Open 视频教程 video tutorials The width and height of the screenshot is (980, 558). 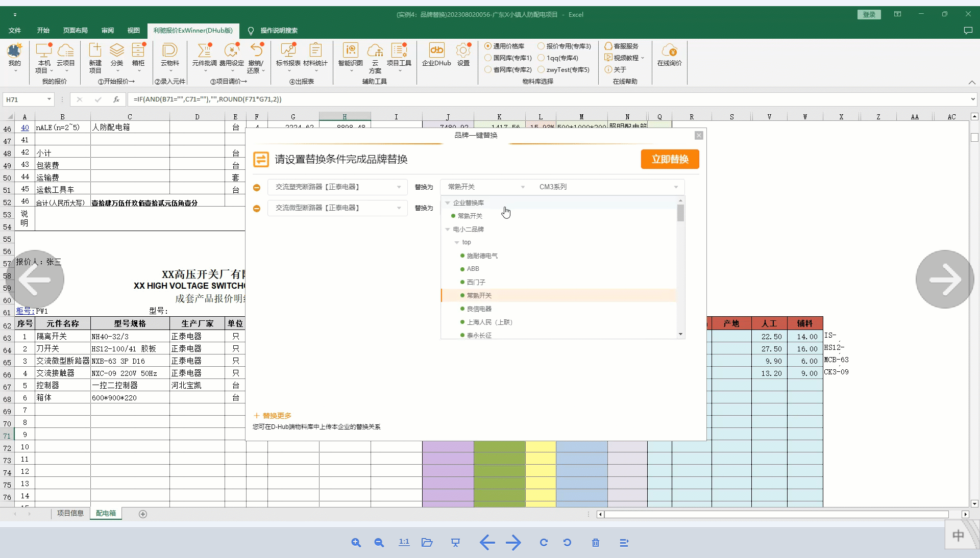click(622, 58)
